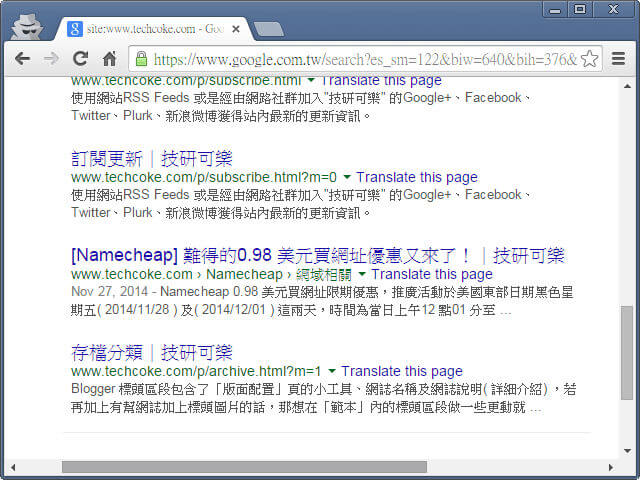Translate the top subscribe.html result page
This screenshot has height=480, width=640.
coord(381,81)
